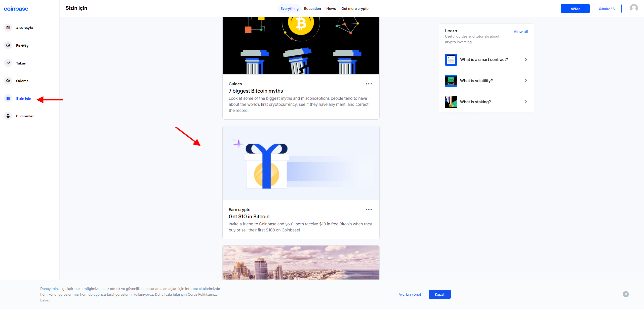The height and width of the screenshot is (309, 644).
Task: Select the Takas swap icon
Action: pyautogui.click(x=8, y=63)
